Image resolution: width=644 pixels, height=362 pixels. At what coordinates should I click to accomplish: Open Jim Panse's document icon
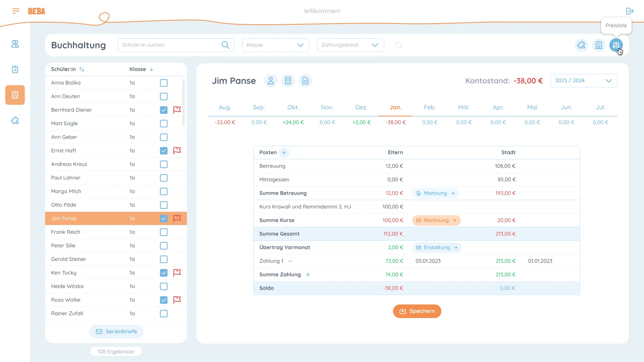point(305,81)
